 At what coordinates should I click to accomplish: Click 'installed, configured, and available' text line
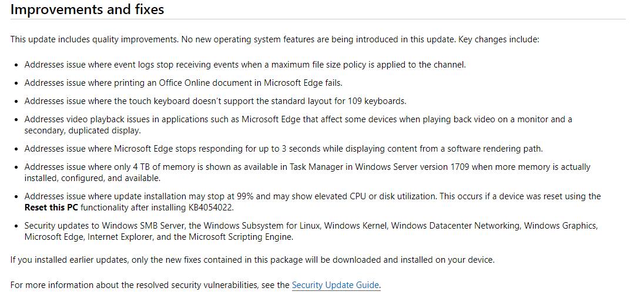pyautogui.click(x=92, y=178)
